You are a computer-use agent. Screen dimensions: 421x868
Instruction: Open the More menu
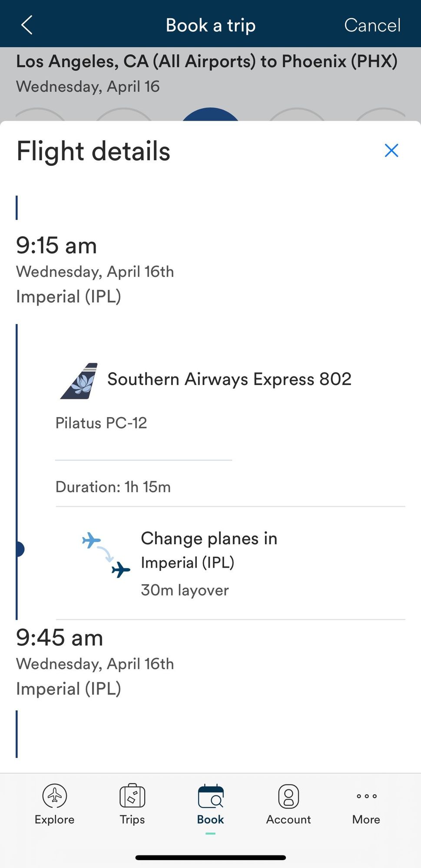[x=366, y=804]
